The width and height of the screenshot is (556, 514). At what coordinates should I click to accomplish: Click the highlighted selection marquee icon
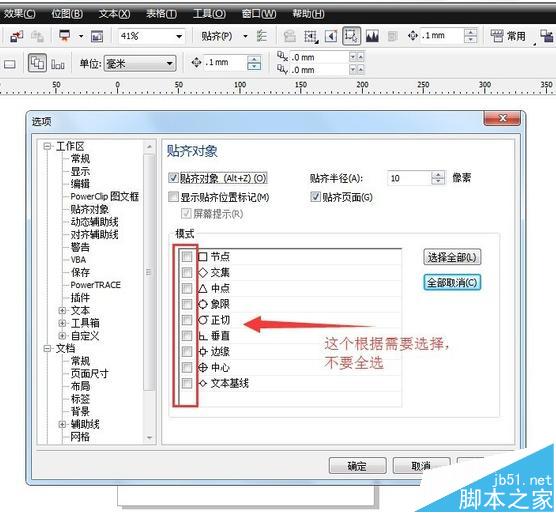pos(351,36)
